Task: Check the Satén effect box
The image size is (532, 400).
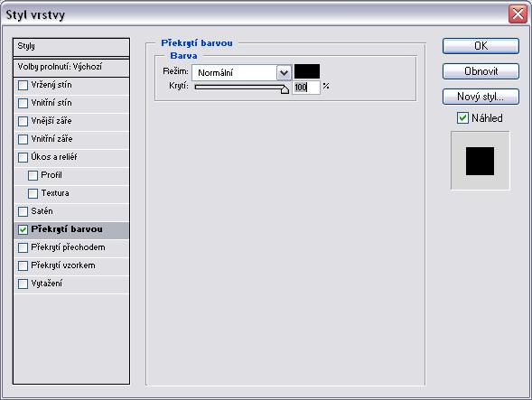Action: pos(23,211)
